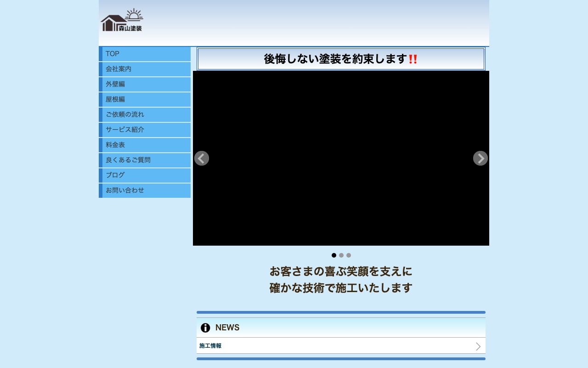Click the black slideshow image area
This screenshot has width=588, height=368.
(341, 158)
